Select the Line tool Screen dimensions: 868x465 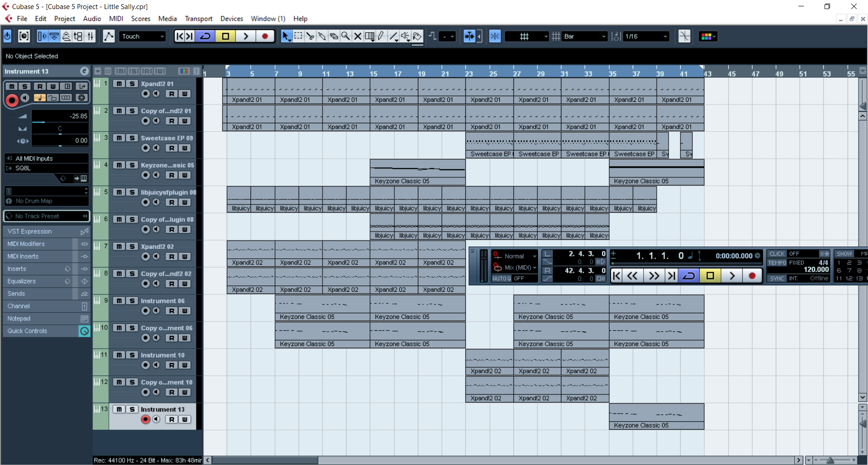pyautogui.click(x=394, y=36)
